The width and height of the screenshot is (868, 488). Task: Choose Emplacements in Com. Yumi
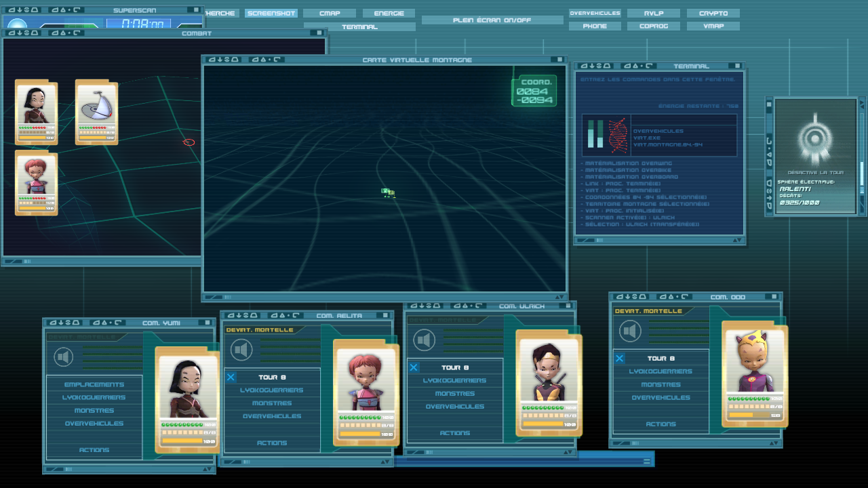(94, 384)
